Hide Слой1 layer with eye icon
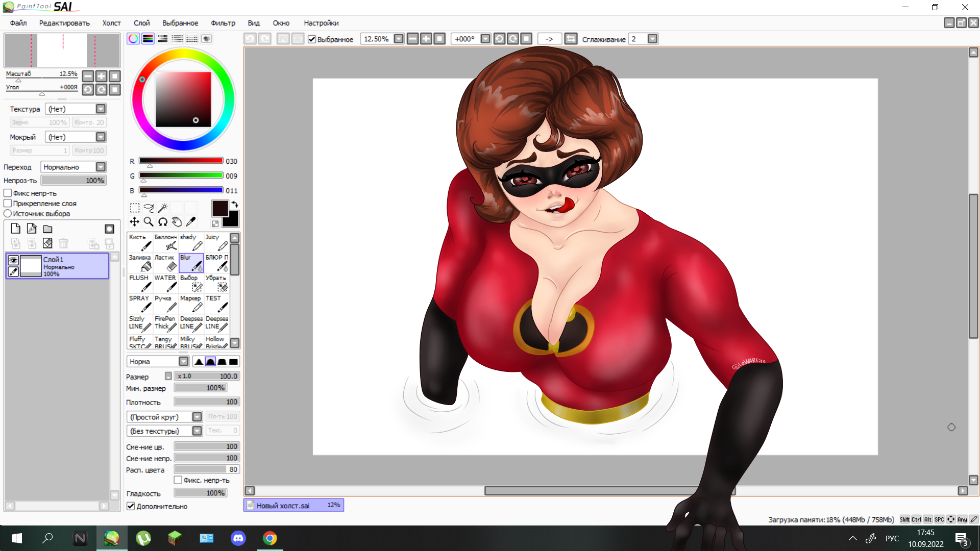Screen dimensions: 980x551 [13, 260]
